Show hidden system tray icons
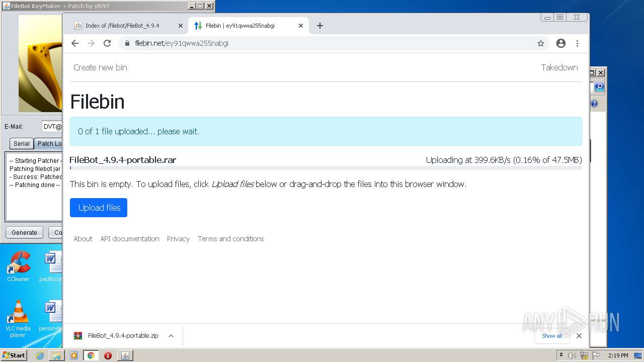The height and width of the screenshot is (362, 644). click(561, 355)
